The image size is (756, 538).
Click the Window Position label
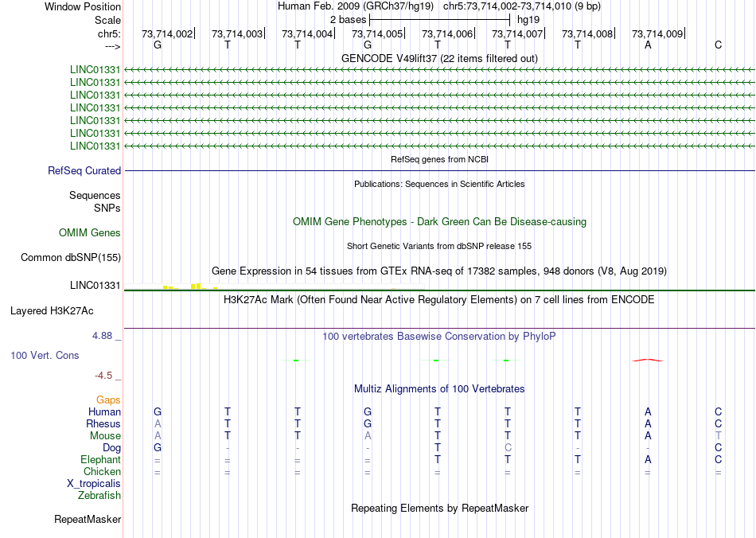point(83,6)
